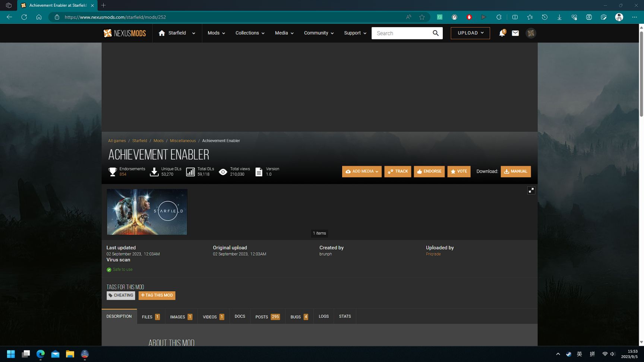Open the Support dropdown menu

click(355, 33)
